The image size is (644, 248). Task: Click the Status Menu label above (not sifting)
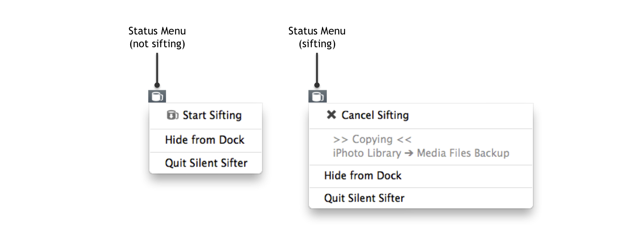pyautogui.click(x=157, y=31)
